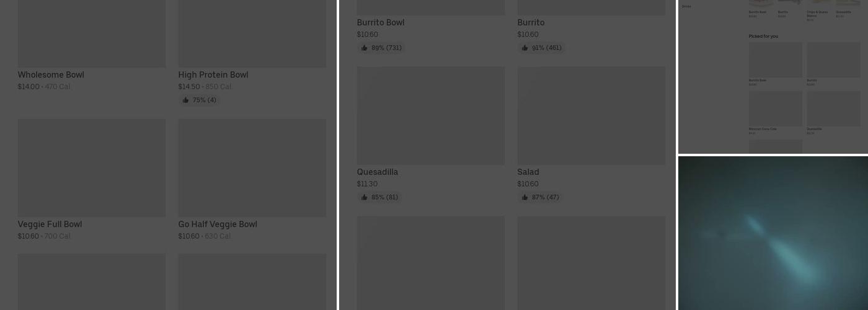Open the Burrito title with 91% rating
The image size is (868, 310).
(x=531, y=23)
